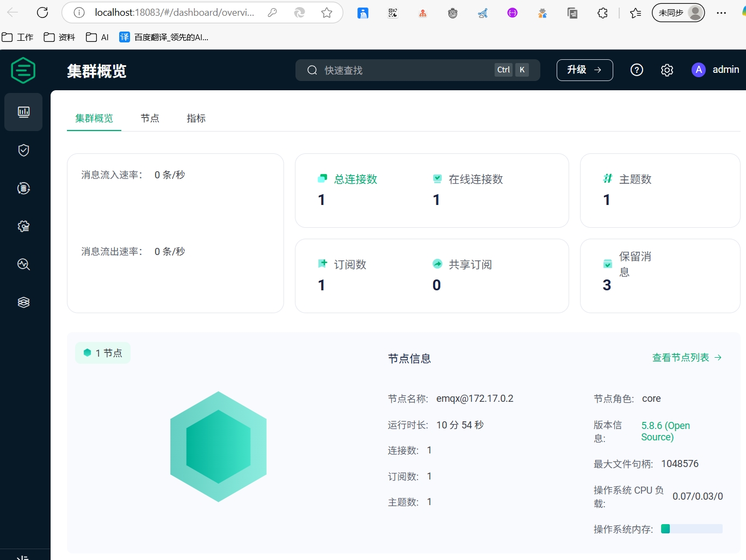Click the 订阅数 card label
Image resolution: width=746 pixels, height=560 pixels.
(x=350, y=264)
